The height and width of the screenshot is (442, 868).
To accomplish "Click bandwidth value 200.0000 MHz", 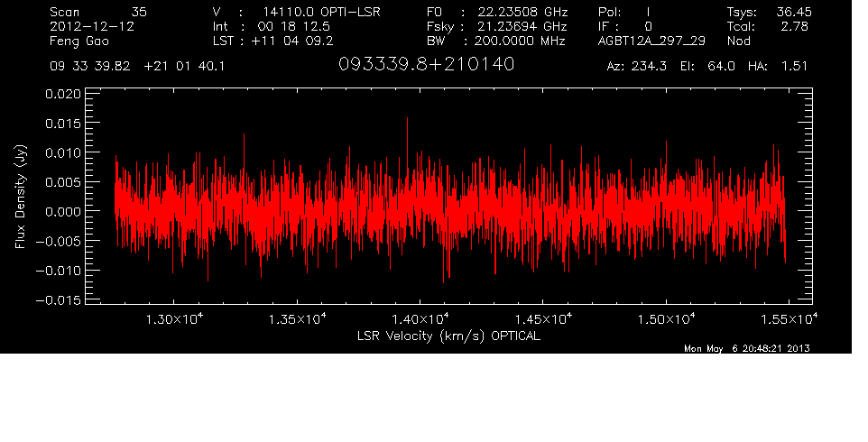I will (x=519, y=41).
